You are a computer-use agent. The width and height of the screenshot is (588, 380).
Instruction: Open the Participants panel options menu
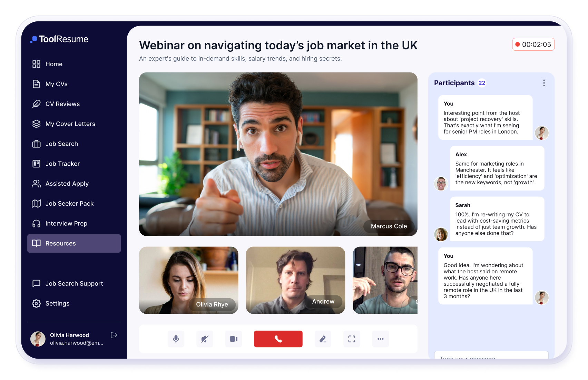pos(544,83)
